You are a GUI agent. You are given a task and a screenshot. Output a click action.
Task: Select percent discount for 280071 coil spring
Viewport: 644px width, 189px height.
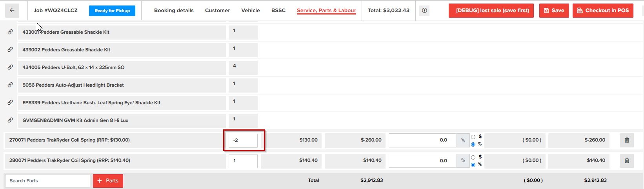click(473, 165)
